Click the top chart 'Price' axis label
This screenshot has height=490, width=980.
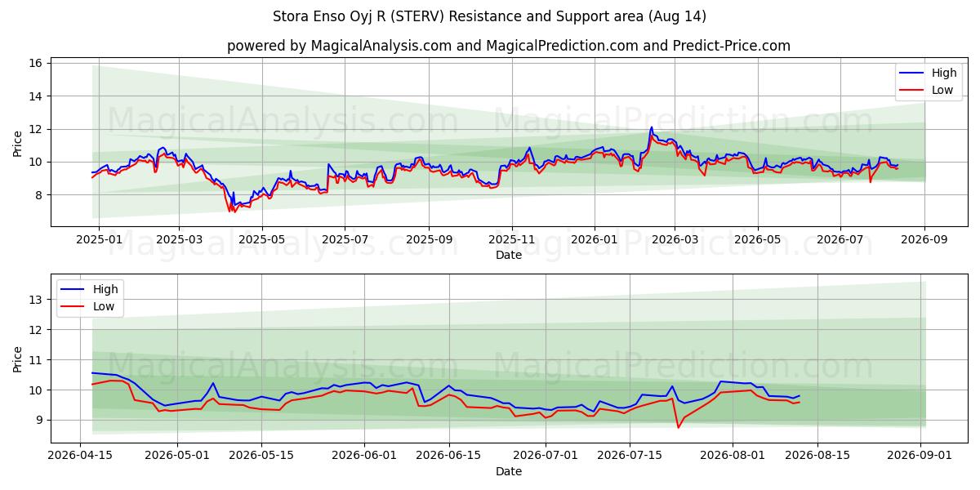[x=18, y=144]
